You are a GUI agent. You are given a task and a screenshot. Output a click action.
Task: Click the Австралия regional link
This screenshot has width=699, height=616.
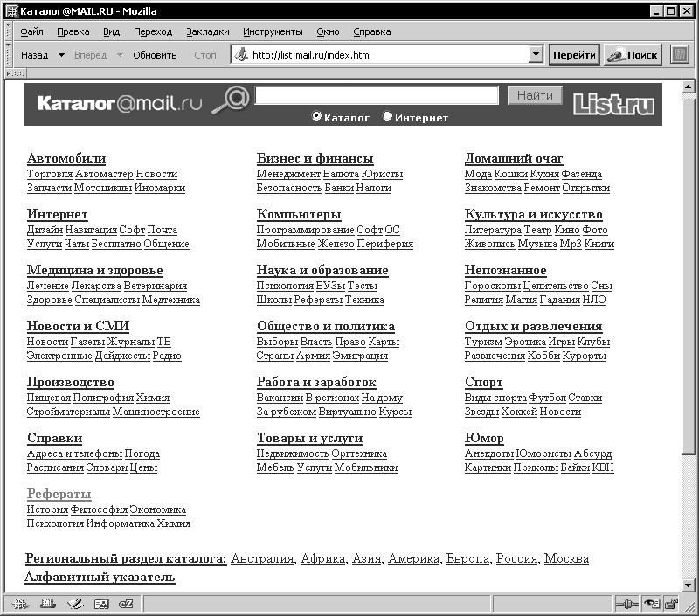pyautogui.click(x=263, y=558)
